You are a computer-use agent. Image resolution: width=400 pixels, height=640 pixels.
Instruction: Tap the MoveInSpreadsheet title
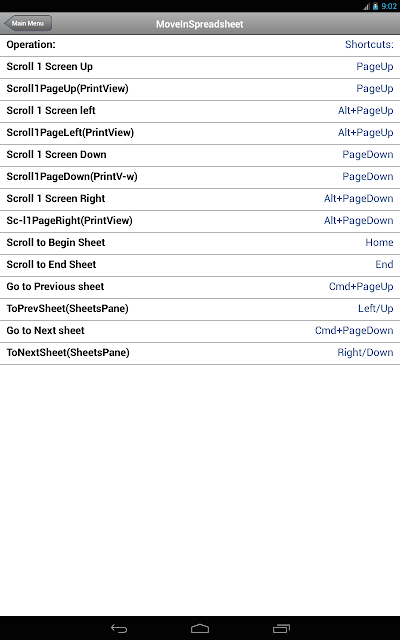tap(200, 24)
